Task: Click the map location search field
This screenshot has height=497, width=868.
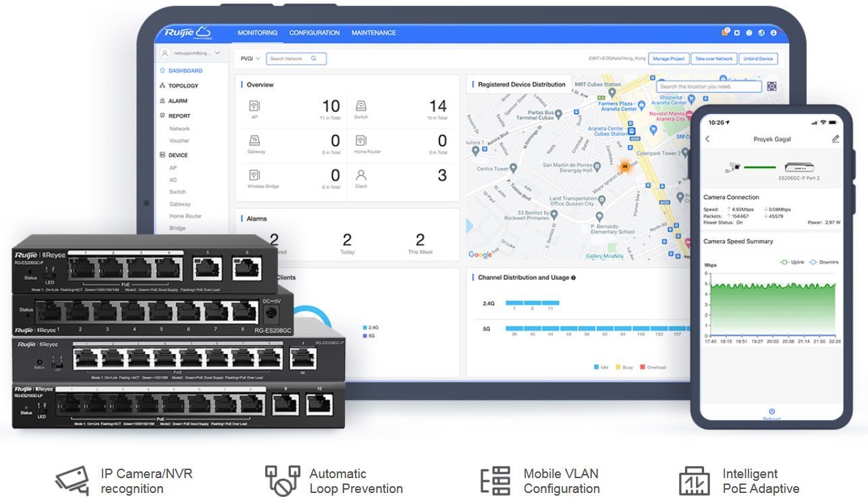Action: [x=709, y=86]
